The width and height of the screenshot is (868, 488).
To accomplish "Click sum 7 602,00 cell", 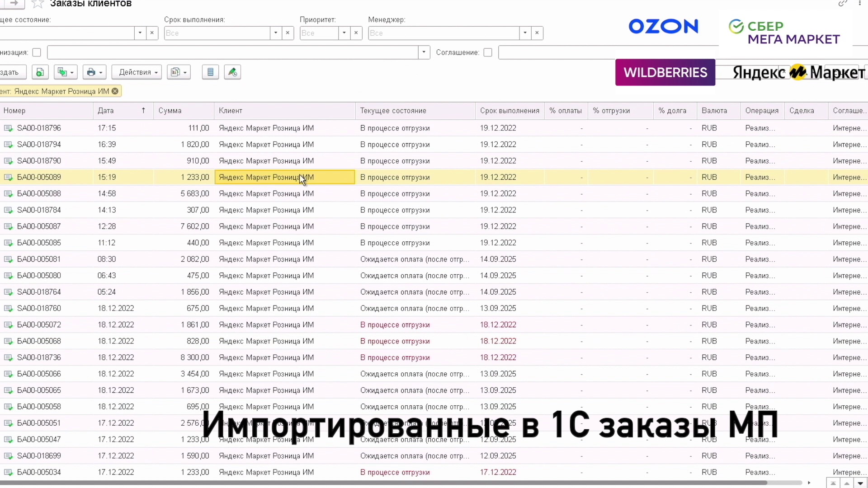I will (x=184, y=226).
